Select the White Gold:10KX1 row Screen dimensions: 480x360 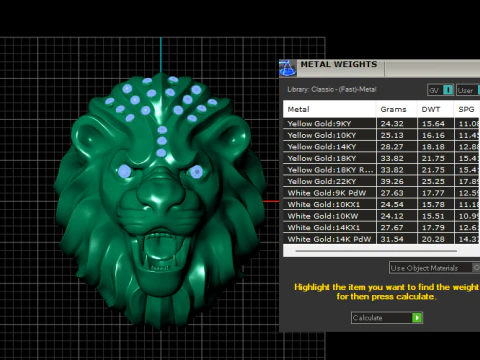381,204
